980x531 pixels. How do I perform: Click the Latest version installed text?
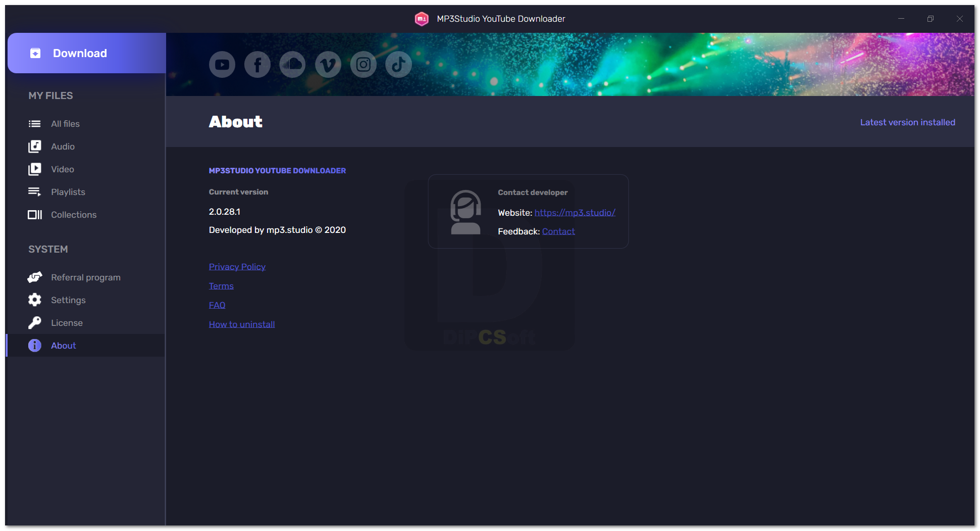pyautogui.click(x=908, y=122)
